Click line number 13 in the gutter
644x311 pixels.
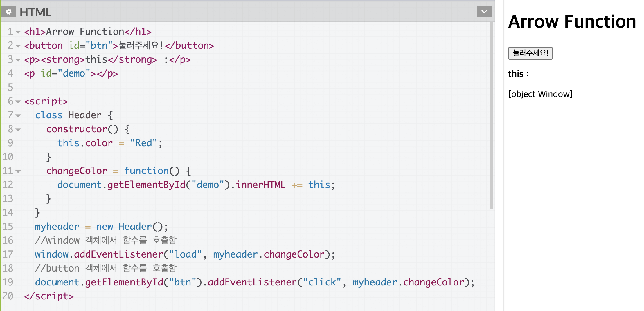coord(8,198)
